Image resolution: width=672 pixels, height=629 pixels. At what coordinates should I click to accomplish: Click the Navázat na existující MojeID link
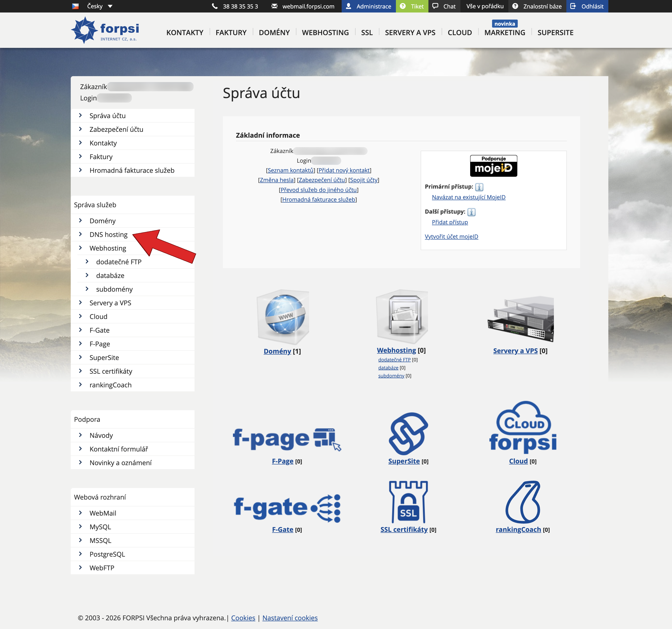(x=469, y=197)
